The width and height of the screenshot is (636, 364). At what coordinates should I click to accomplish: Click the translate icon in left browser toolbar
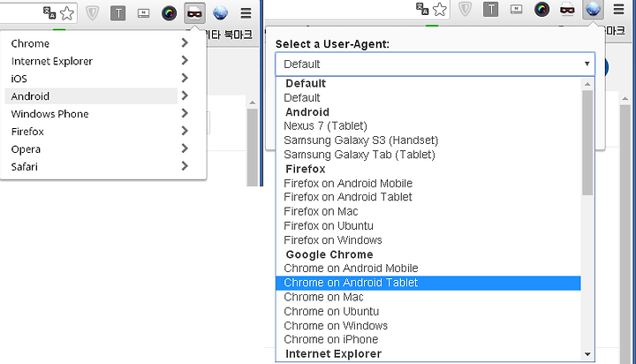pyautogui.click(x=49, y=13)
